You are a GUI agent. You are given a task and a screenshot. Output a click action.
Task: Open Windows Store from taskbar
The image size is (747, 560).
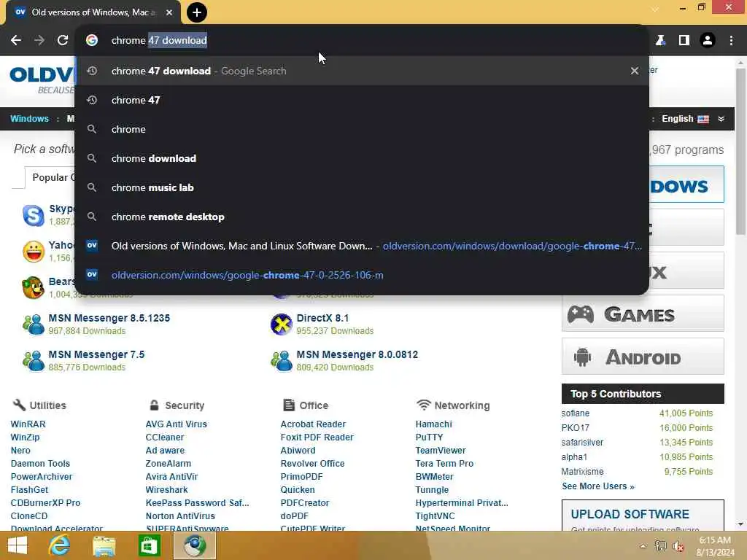tap(149, 545)
